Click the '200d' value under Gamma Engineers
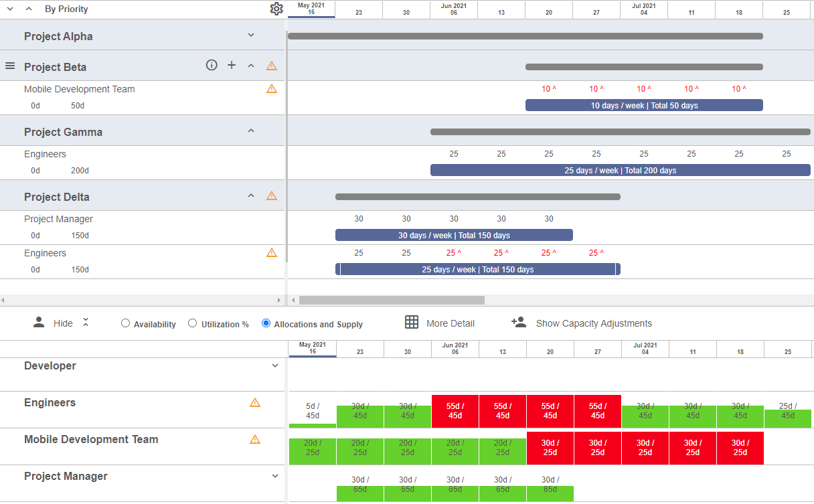Screen dimensions: 814x504 [x=80, y=171]
